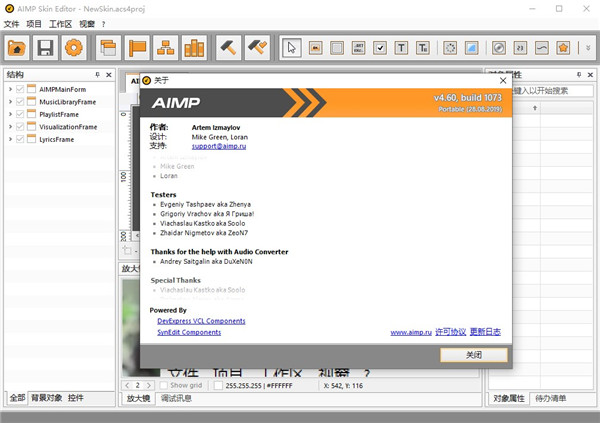Screen dimensions: 600x423
Task: Pin the 结构 panel
Action: 98,75
